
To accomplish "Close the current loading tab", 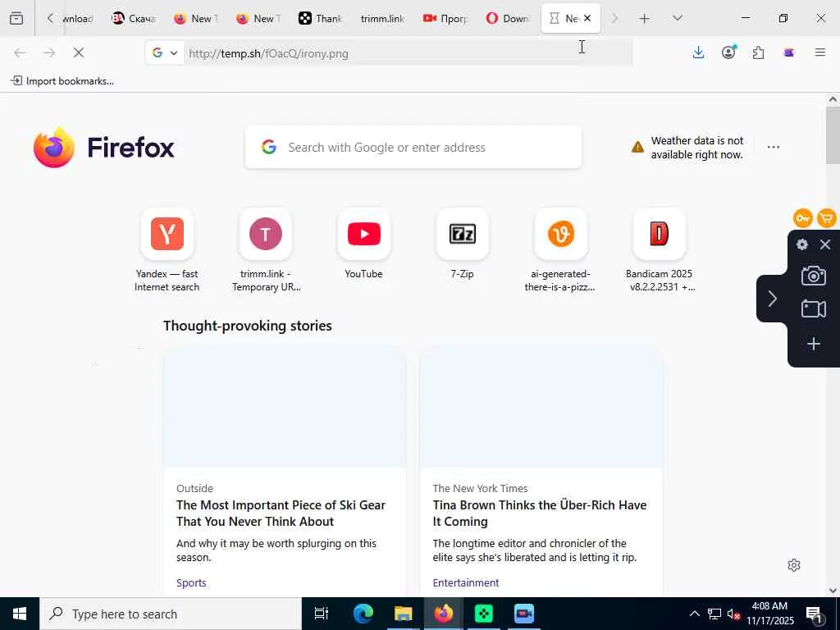I will click(587, 18).
